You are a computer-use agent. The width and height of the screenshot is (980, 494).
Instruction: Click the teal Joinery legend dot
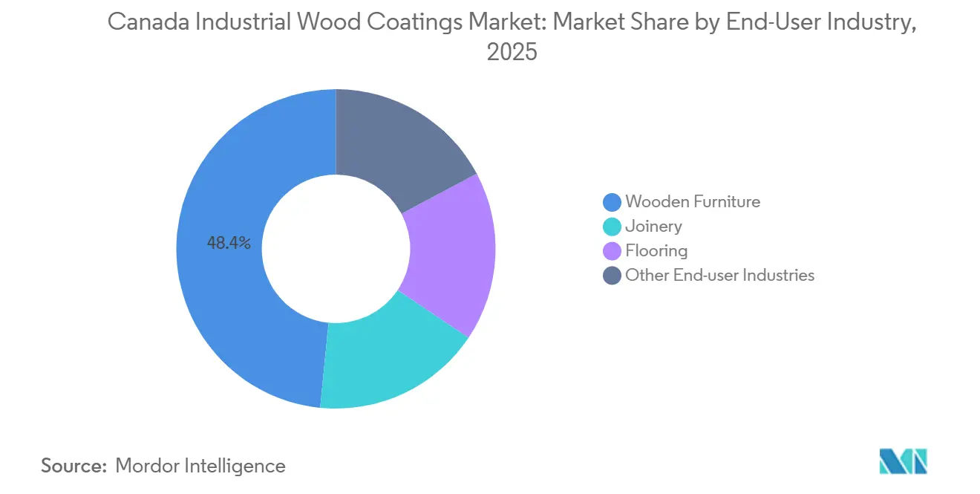[610, 226]
